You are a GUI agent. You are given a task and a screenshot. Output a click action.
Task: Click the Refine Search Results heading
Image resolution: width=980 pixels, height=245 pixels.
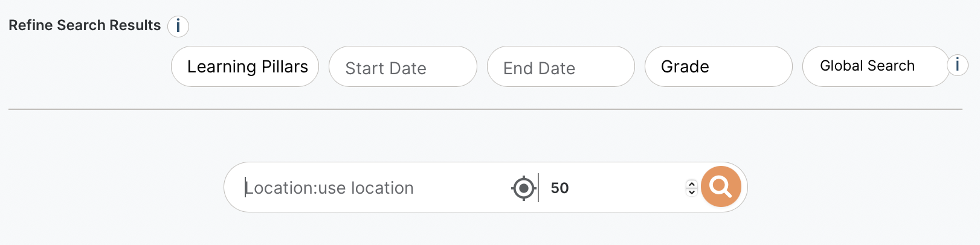(x=85, y=25)
